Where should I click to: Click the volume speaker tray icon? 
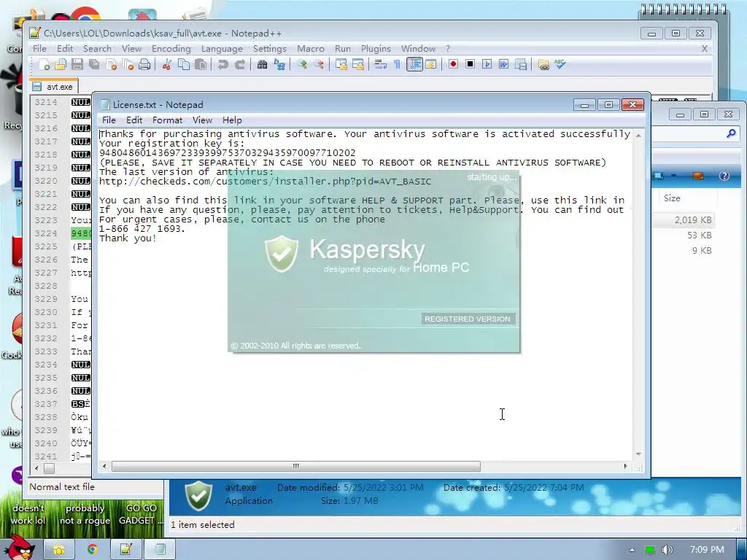[x=667, y=550]
